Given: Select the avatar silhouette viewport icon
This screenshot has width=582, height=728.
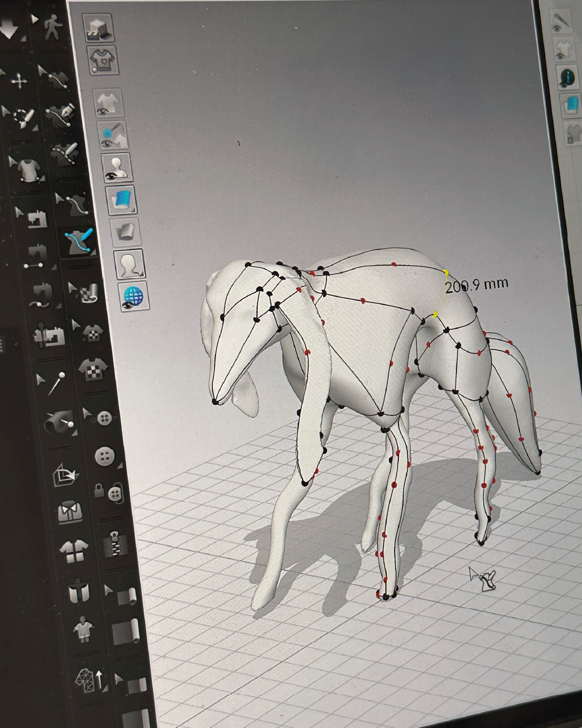Looking at the screenshot, I should 129,265.
